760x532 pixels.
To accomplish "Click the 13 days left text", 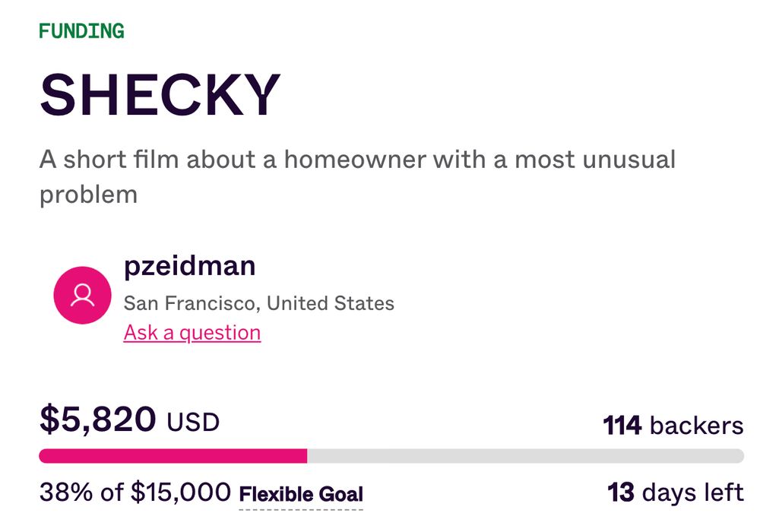I will click(x=676, y=492).
